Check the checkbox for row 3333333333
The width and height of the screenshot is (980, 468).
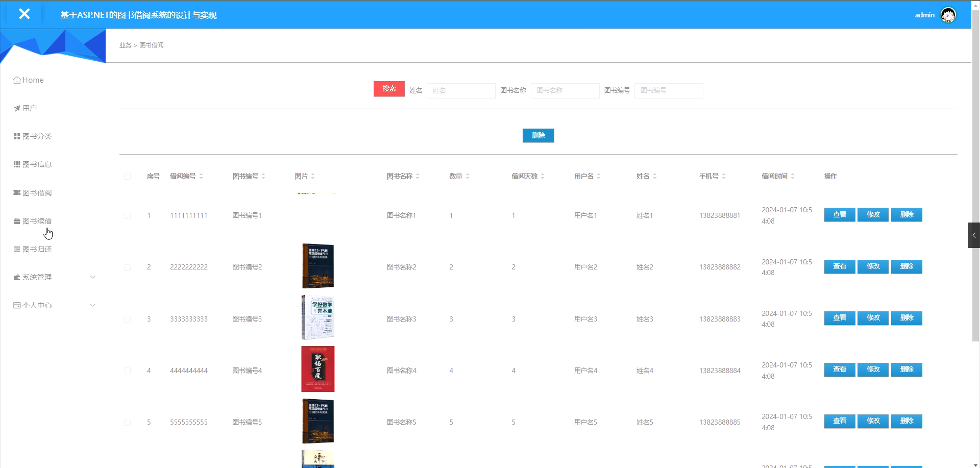(127, 319)
